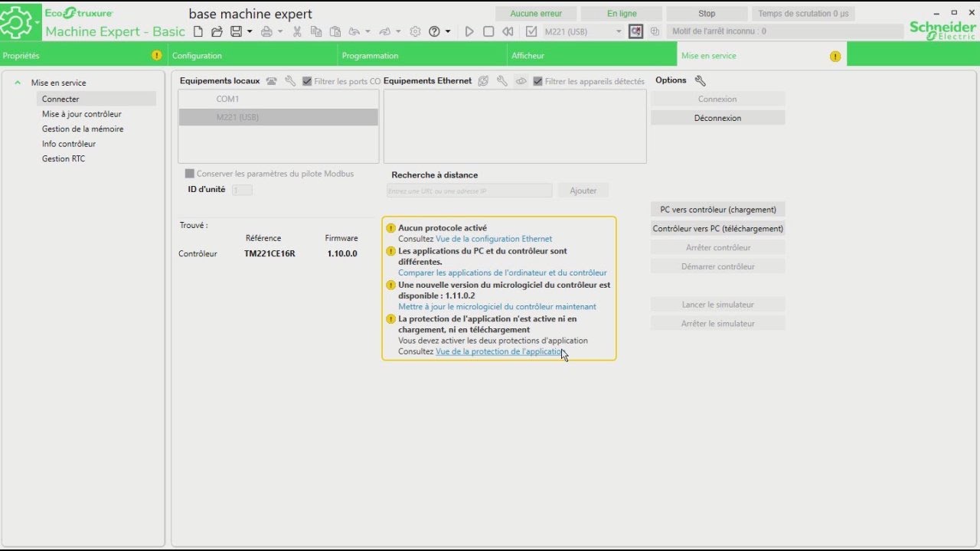Select Connecter in the left tree
The width and height of the screenshot is (980, 551).
point(96,99)
